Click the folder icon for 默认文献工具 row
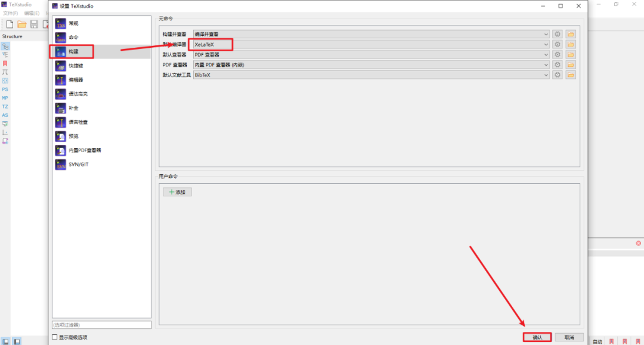 pyautogui.click(x=571, y=75)
